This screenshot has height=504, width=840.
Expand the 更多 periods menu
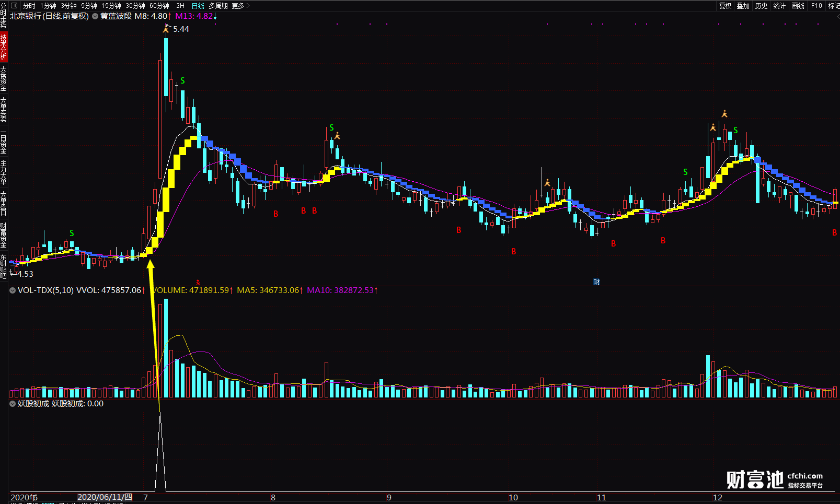pyautogui.click(x=240, y=6)
